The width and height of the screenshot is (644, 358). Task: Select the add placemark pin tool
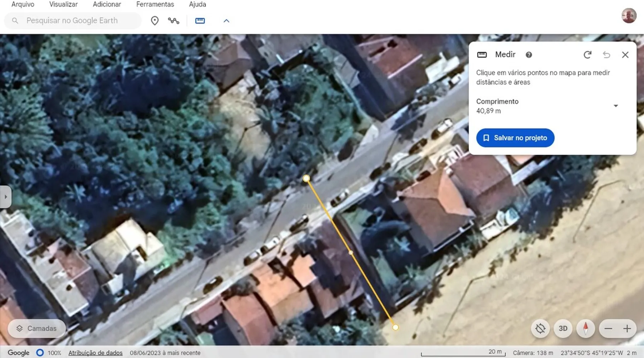click(x=155, y=21)
